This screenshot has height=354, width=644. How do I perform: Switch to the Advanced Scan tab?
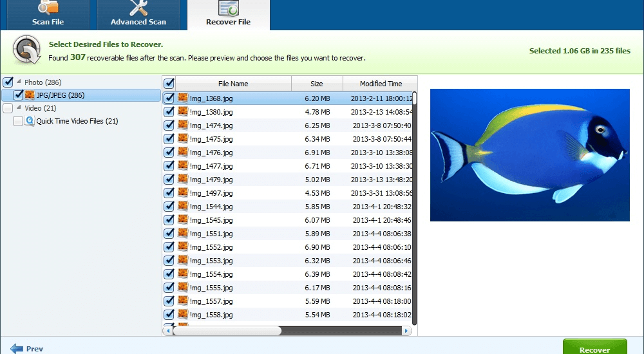point(138,15)
